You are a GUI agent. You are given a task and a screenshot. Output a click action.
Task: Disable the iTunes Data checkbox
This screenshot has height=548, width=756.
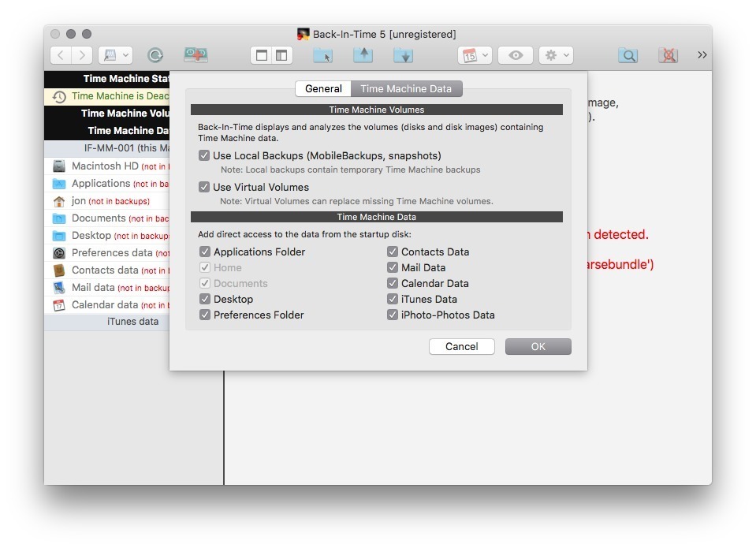[x=393, y=300]
